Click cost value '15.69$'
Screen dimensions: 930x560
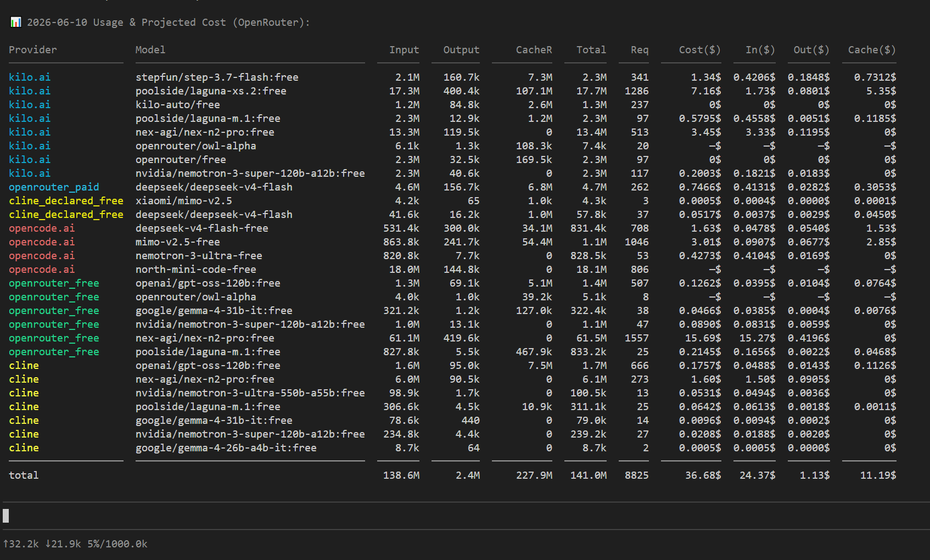(x=703, y=338)
